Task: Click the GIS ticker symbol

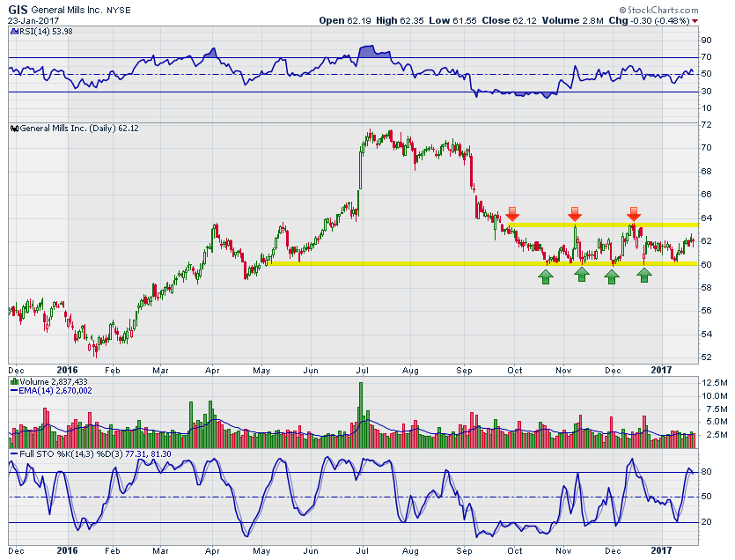Action: pos(18,10)
